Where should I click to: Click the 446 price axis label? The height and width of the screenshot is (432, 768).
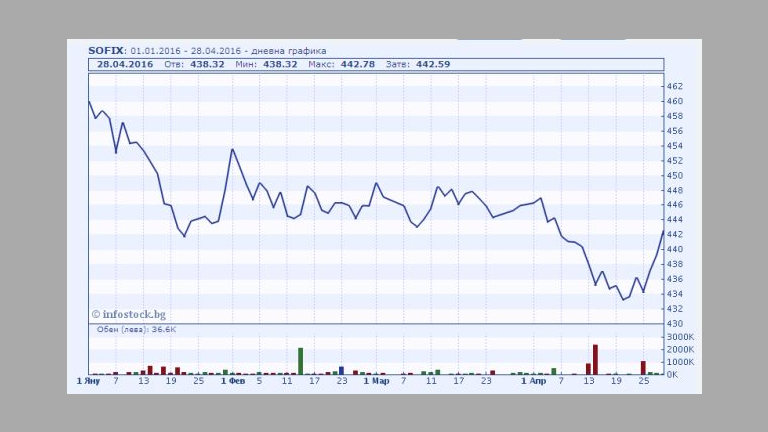click(x=674, y=205)
